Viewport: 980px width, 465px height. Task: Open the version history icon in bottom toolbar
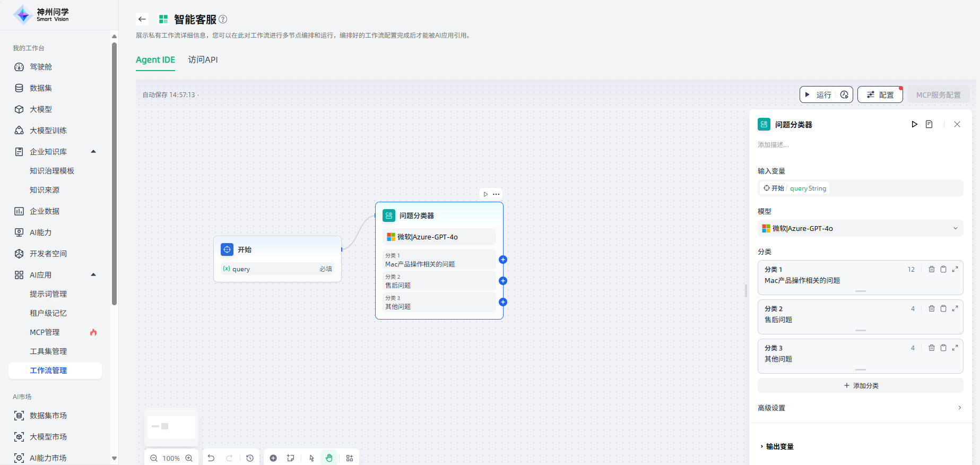click(250, 458)
